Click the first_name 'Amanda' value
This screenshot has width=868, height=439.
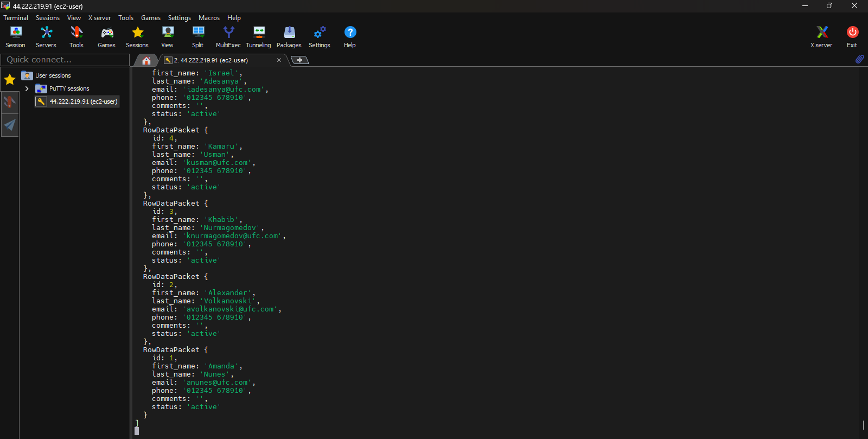221,366
